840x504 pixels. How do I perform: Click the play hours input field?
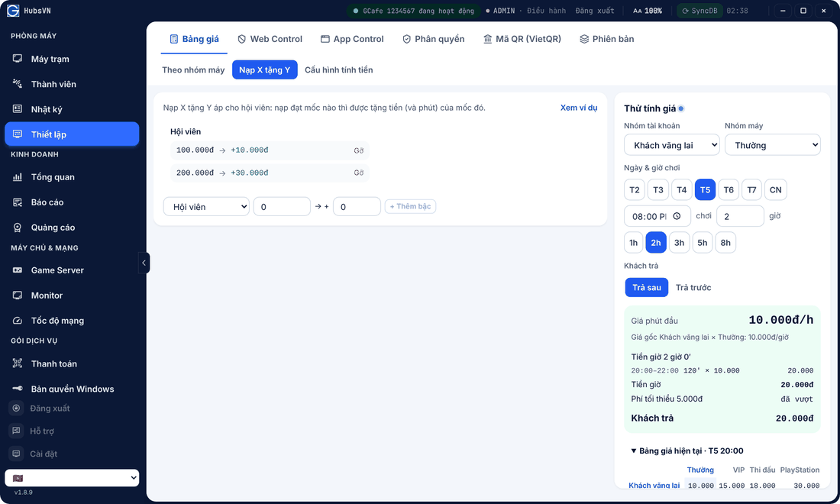pos(740,216)
